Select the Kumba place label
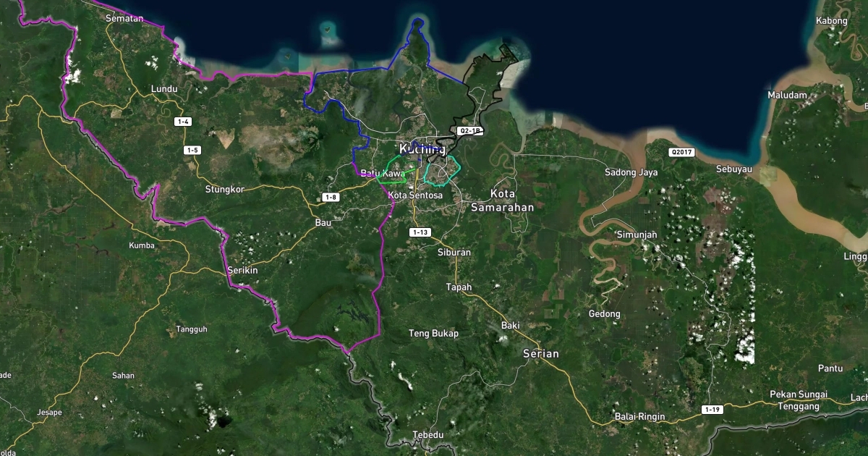 click(142, 245)
